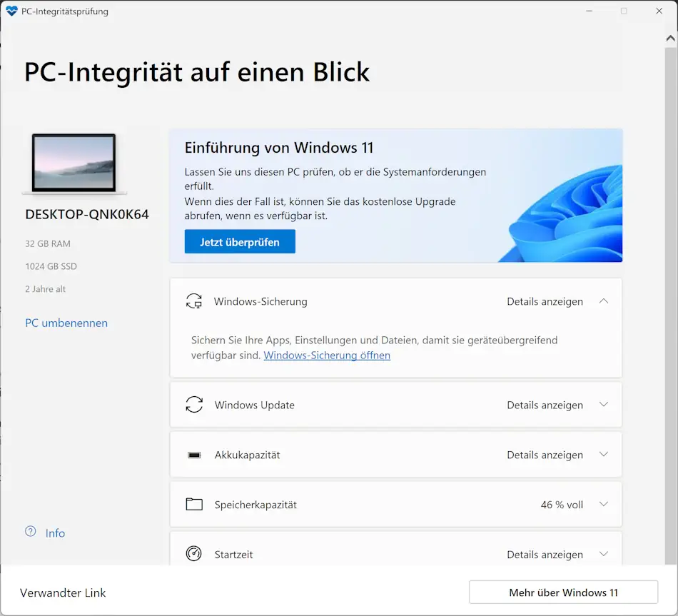The width and height of the screenshot is (678, 616).
Task: Click the Windows Update circular arrows icon
Action: [x=193, y=405]
